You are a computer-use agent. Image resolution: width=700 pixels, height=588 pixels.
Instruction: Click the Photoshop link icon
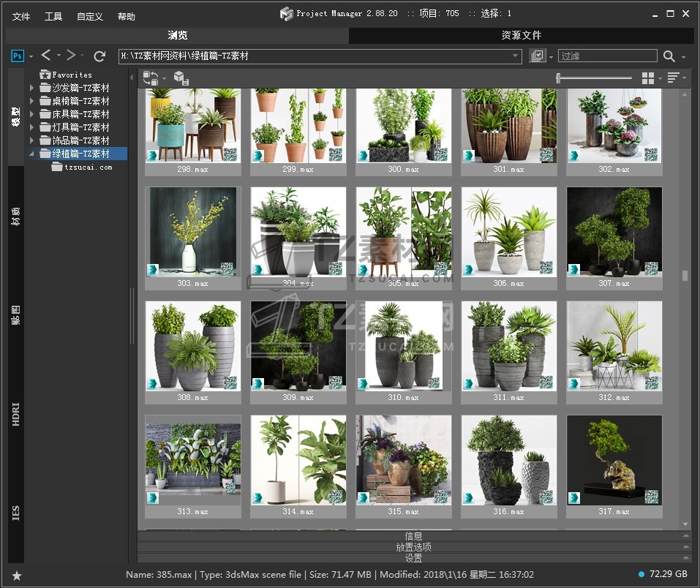18,56
